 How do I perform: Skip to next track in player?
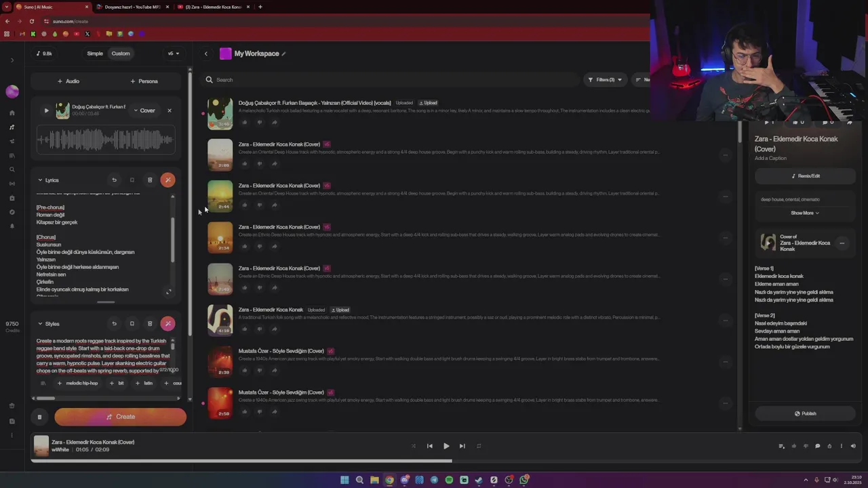(462, 446)
